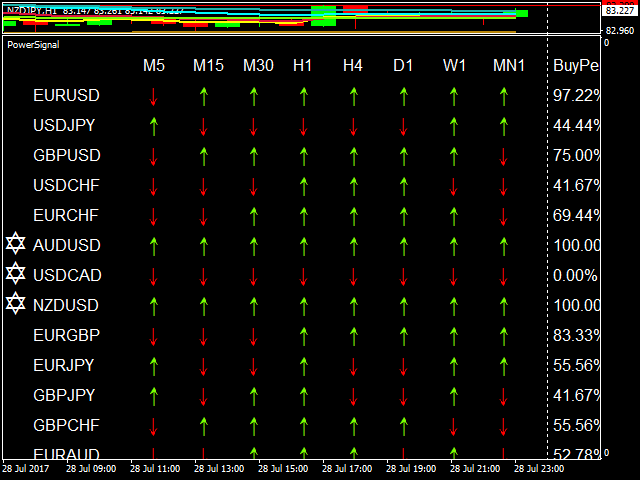Select the GBPUSD MN1 red down arrow

tap(503, 156)
